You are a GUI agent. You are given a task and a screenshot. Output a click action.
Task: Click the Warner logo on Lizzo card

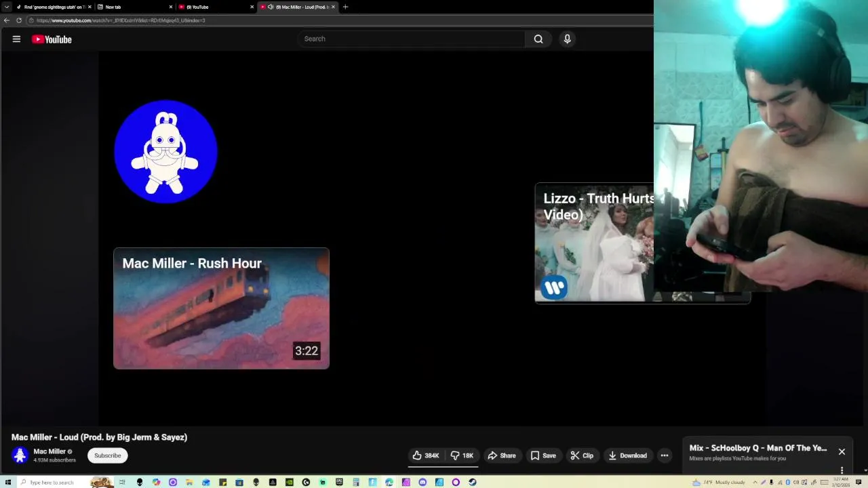pyautogui.click(x=554, y=287)
